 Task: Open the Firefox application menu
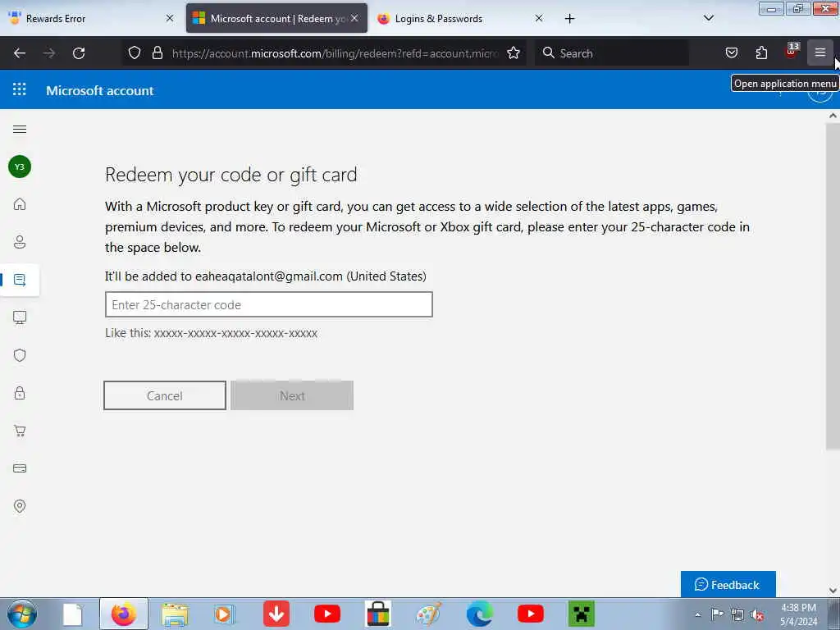point(819,52)
